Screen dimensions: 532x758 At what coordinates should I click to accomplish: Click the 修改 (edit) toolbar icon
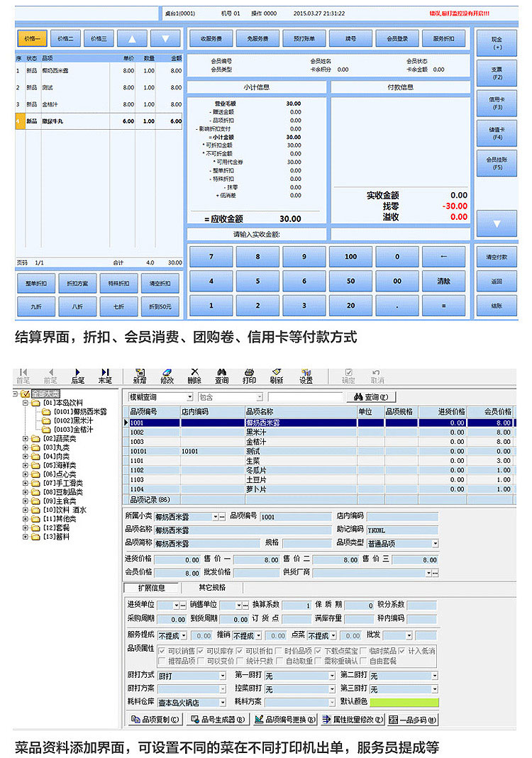pyautogui.click(x=167, y=372)
